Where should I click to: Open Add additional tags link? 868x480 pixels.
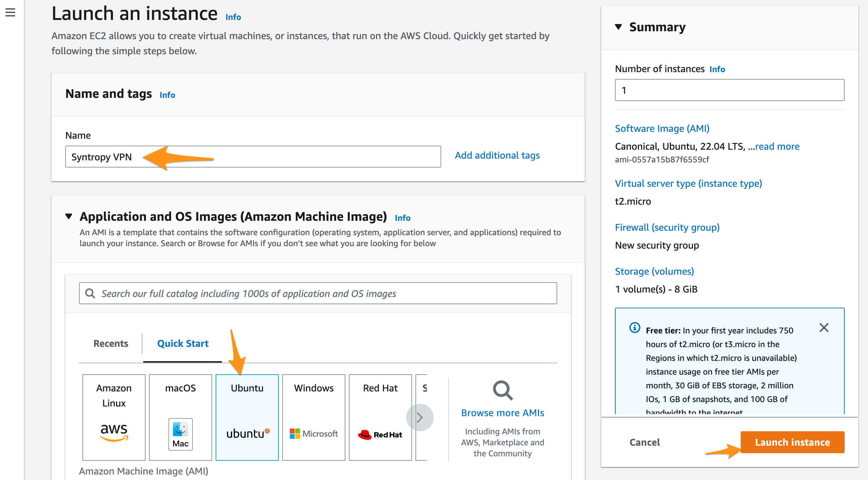pos(497,156)
